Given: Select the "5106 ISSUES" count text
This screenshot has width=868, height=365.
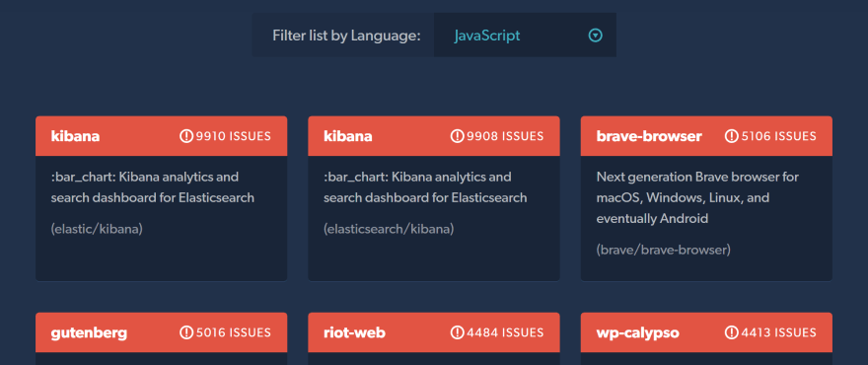Looking at the screenshot, I should (778, 136).
